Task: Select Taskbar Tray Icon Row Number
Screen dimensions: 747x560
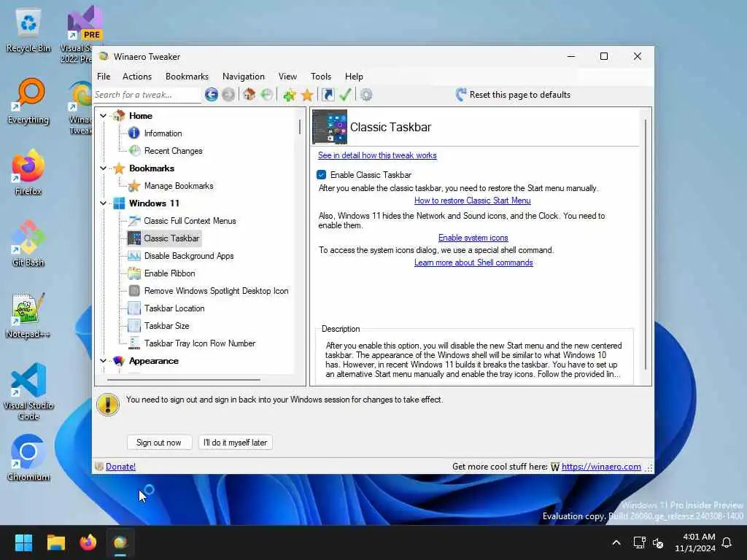Action: pos(200,343)
